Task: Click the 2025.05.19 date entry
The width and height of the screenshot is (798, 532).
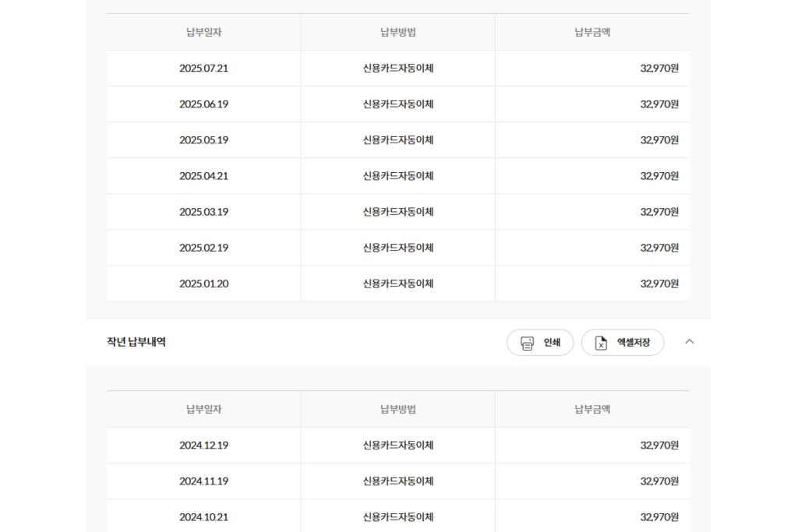Action: point(203,140)
